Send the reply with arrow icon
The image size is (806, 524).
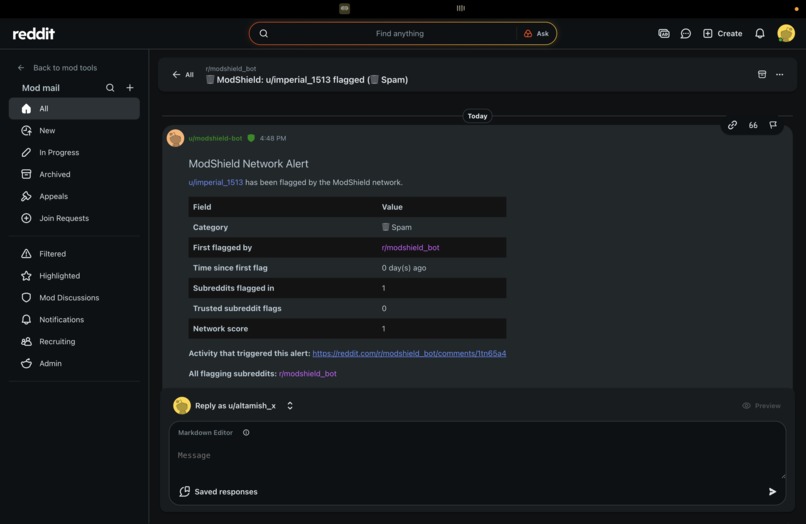tap(772, 492)
